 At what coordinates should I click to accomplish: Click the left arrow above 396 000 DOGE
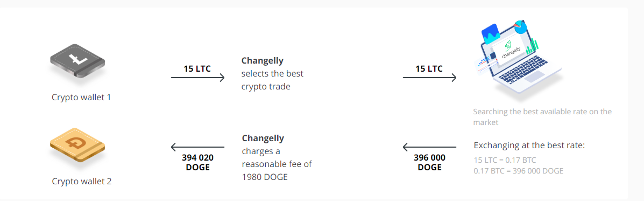pos(429,147)
